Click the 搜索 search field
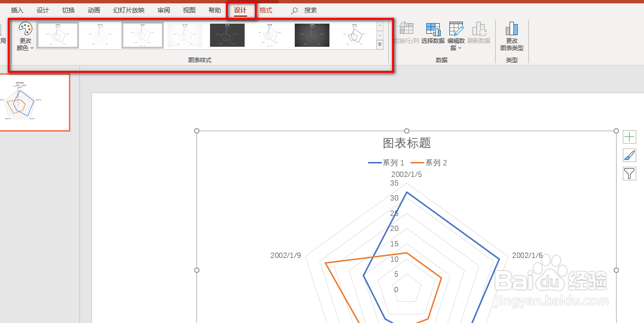644x323 pixels. (311, 10)
